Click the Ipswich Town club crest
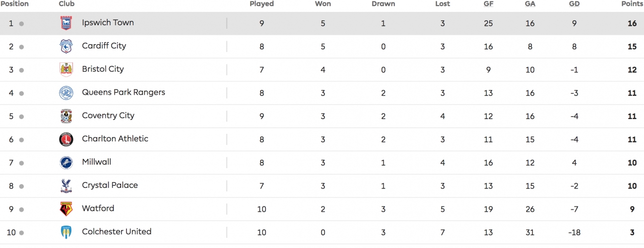 click(66, 23)
